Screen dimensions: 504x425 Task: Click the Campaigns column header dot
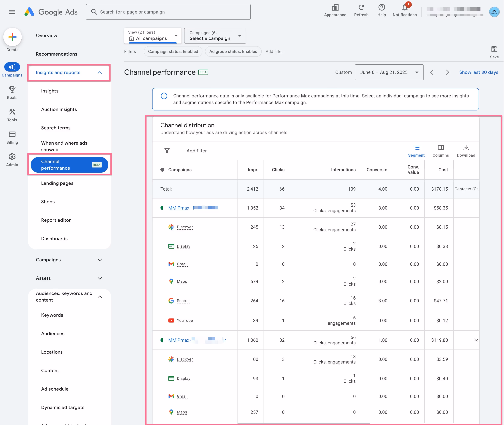162,170
